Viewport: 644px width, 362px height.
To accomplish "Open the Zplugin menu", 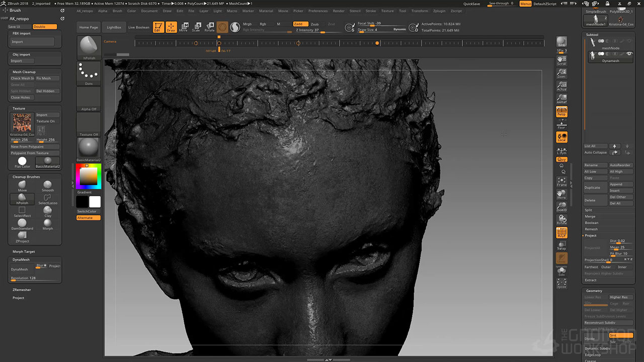I will pos(439,11).
